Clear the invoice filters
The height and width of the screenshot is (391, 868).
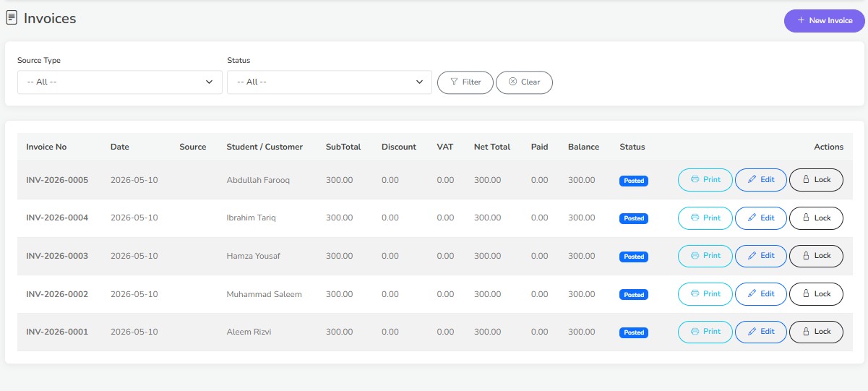tap(524, 82)
